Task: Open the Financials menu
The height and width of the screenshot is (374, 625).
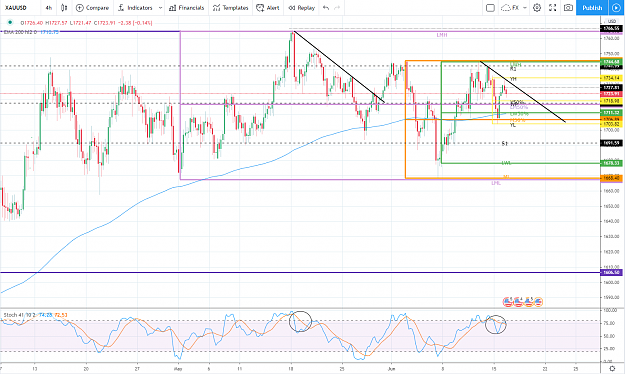Action: pos(187,8)
